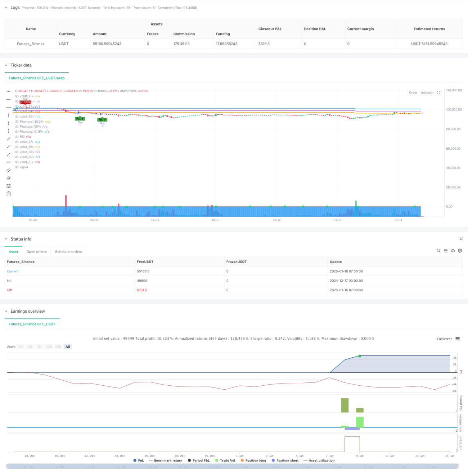Collapse the Earnings overview section
The width and height of the screenshot is (468, 476).
6,311
